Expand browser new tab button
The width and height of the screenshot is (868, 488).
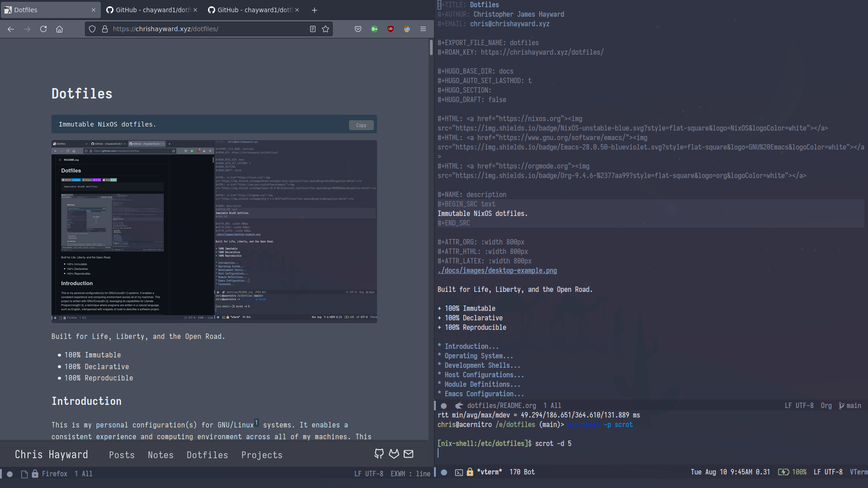(x=314, y=9)
